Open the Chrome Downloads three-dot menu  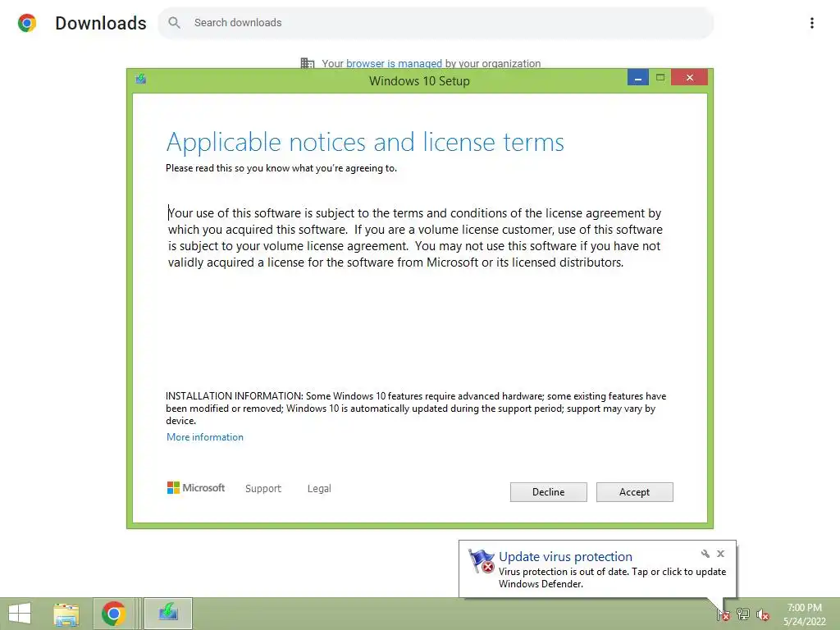pyautogui.click(x=811, y=22)
